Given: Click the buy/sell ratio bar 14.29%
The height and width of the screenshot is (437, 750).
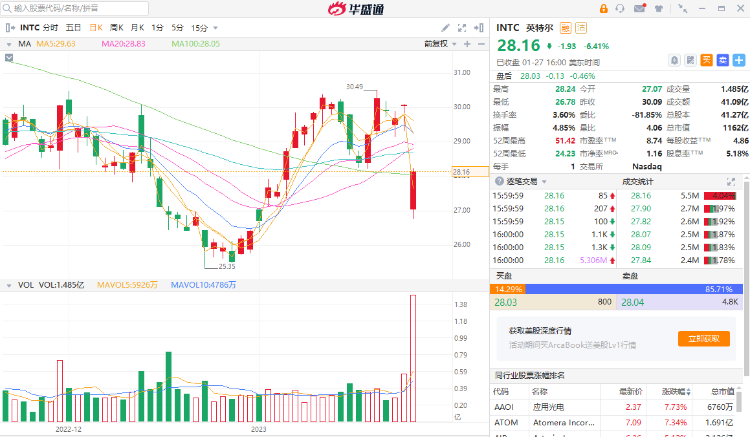Looking at the screenshot, I should pos(507,289).
